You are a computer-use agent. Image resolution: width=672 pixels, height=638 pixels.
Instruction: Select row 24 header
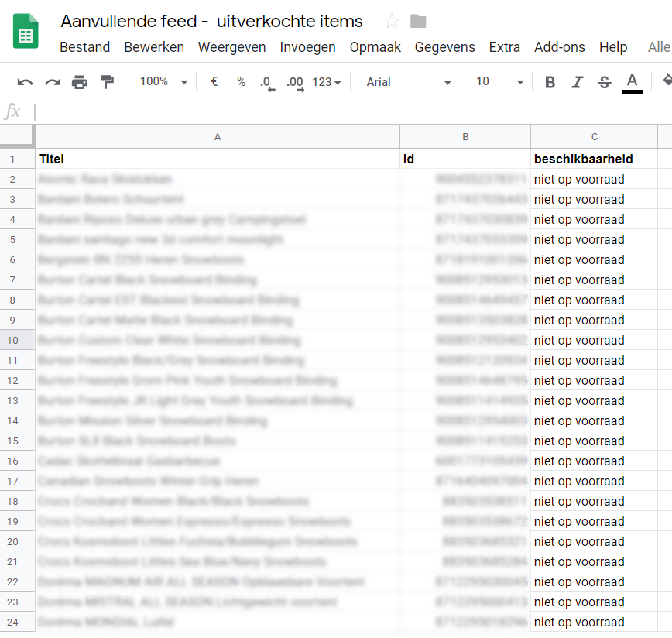pos(17,623)
